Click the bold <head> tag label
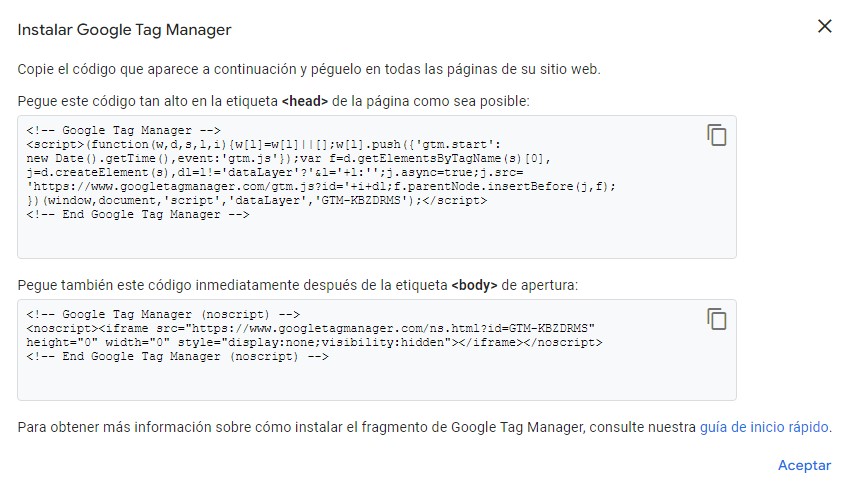This screenshot has height=486, width=850. pos(307,101)
